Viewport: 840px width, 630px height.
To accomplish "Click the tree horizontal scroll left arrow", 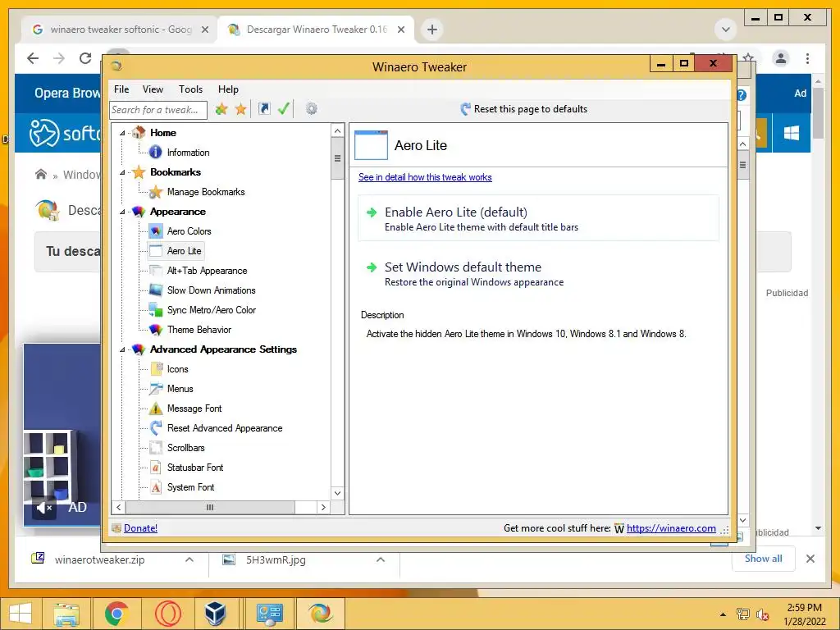I will (x=118, y=507).
